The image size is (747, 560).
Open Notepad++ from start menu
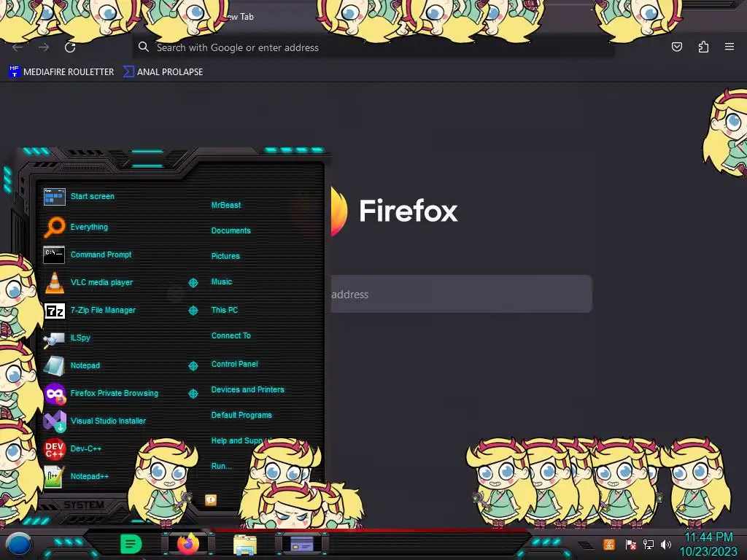click(76, 476)
